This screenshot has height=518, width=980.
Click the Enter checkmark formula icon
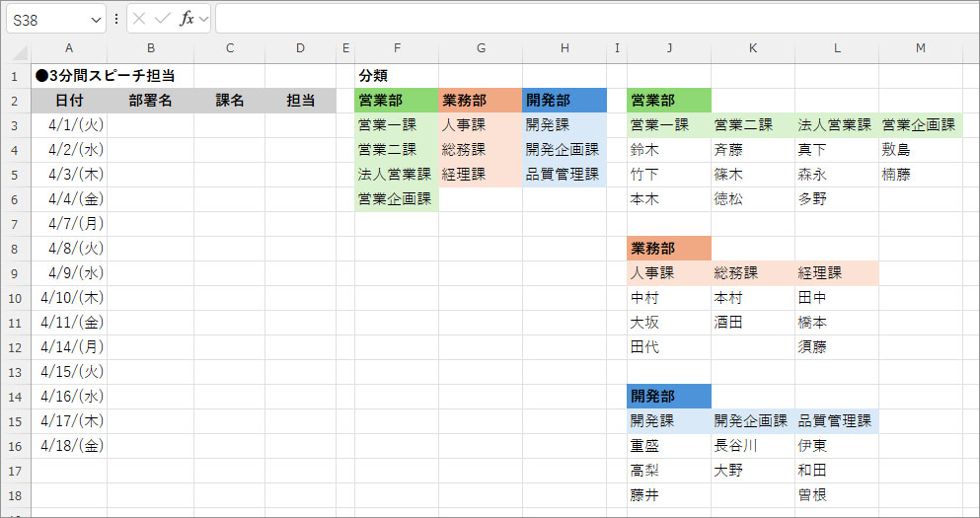162,20
